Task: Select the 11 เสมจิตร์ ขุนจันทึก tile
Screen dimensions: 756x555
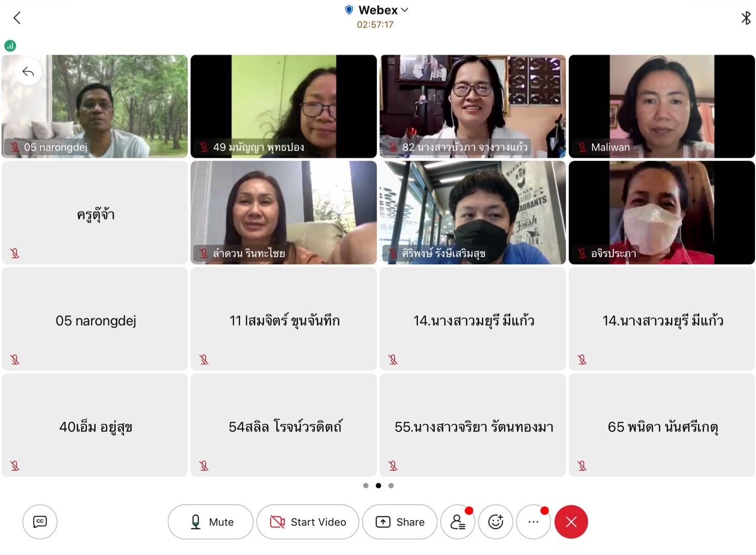Action: click(x=283, y=319)
